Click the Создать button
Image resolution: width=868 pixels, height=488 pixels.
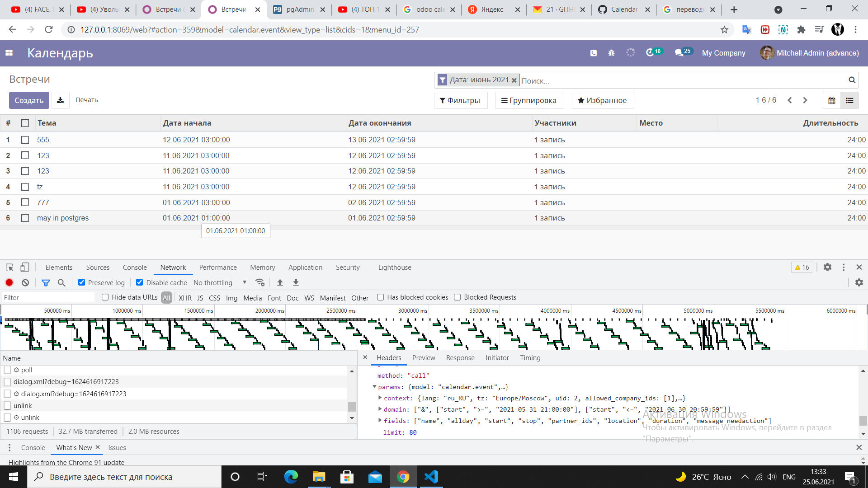28,100
